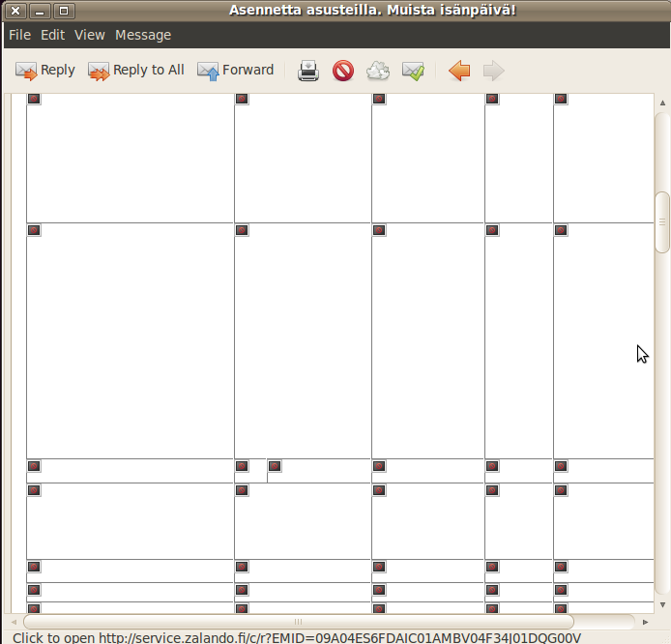
Task: Mark message as junk with red stop icon
Action: [343, 71]
